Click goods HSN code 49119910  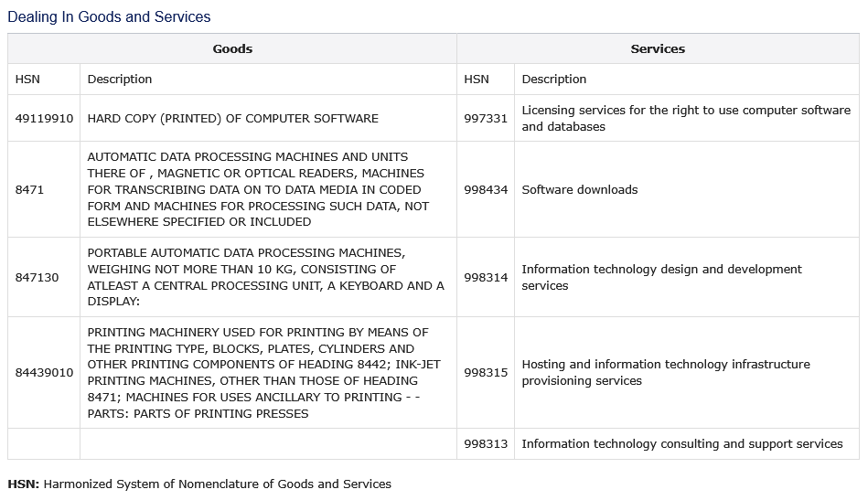point(44,119)
